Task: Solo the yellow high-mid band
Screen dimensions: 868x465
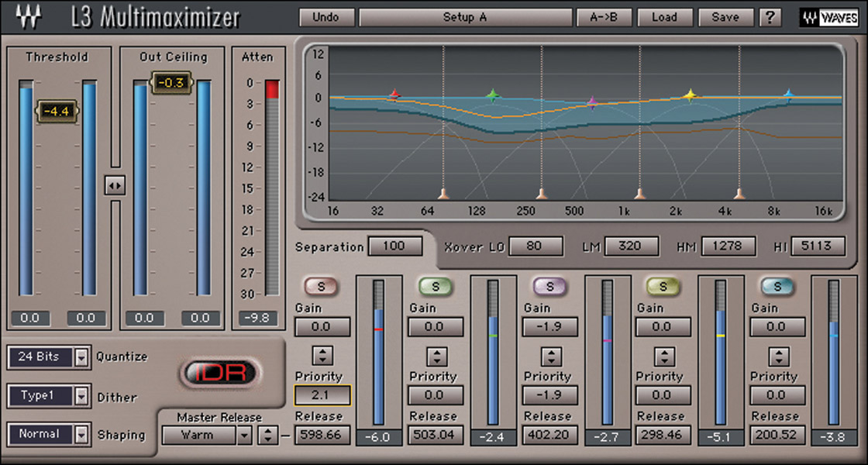Action: [x=663, y=286]
